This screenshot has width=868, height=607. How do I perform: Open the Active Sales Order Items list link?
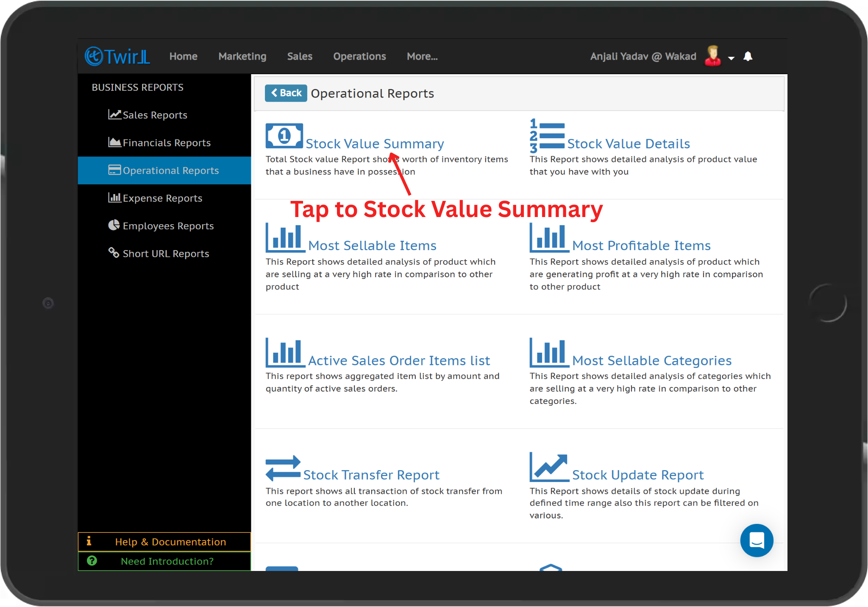pyautogui.click(x=399, y=360)
